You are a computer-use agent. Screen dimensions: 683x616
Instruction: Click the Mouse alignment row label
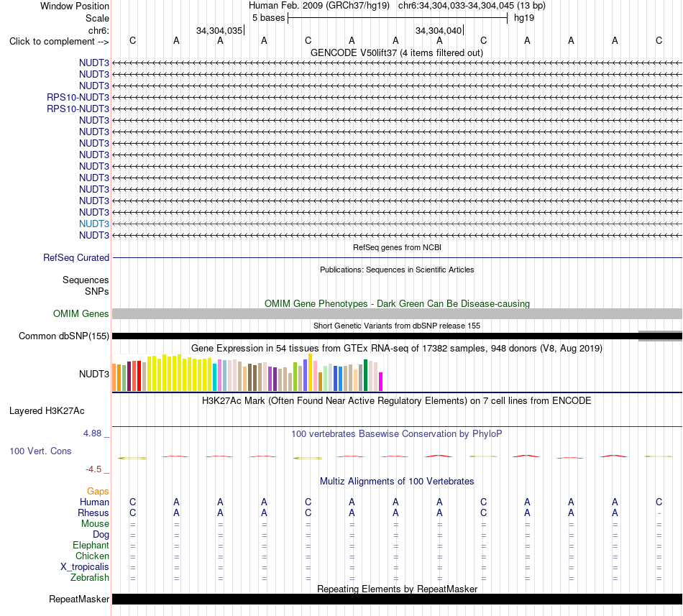tap(95, 524)
